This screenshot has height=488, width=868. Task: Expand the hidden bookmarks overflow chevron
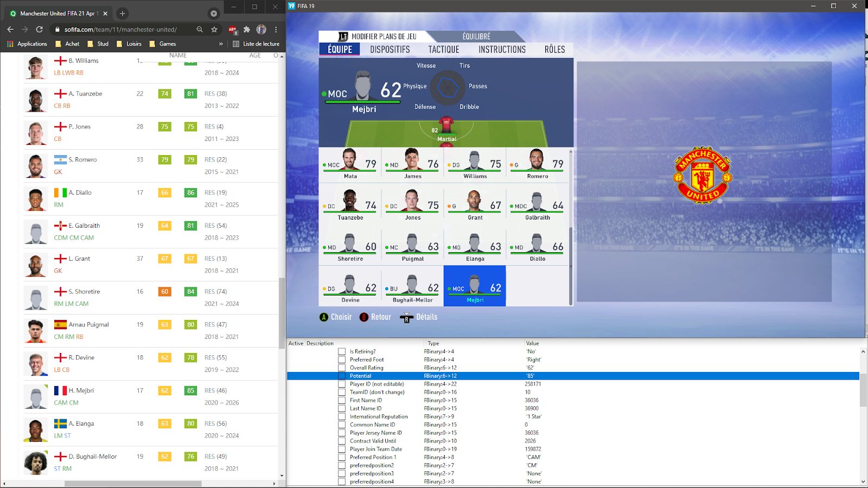pyautogui.click(x=221, y=44)
